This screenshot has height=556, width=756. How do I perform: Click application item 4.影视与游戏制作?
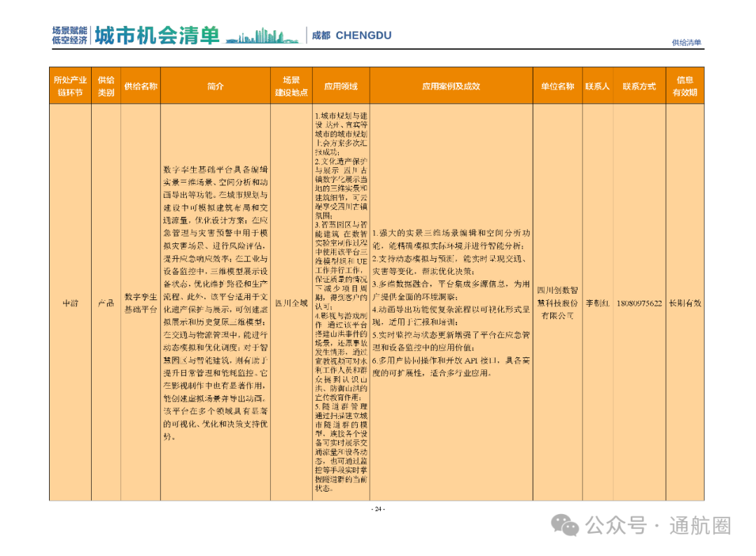click(x=341, y=357)
